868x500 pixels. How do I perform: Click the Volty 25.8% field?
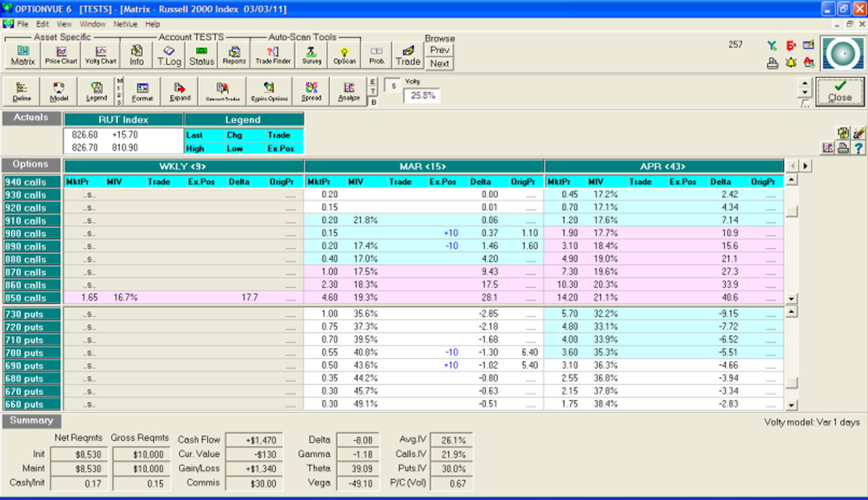click(x=422, y=96)
